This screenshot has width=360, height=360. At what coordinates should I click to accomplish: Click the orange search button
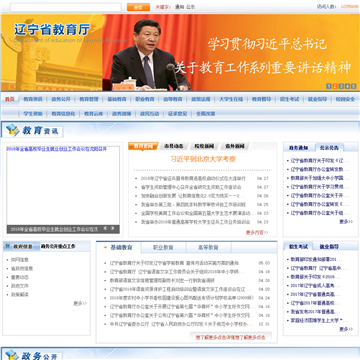tap(138, 7)
